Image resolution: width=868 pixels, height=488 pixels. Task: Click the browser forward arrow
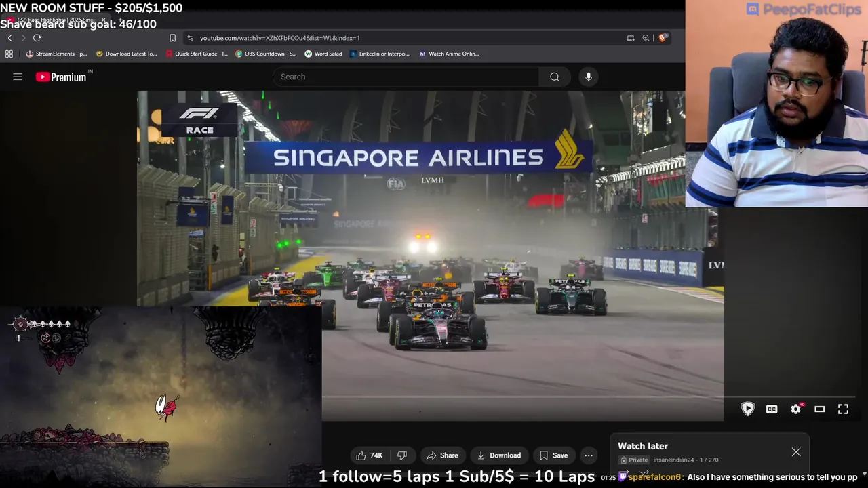(x=23, y=38)
